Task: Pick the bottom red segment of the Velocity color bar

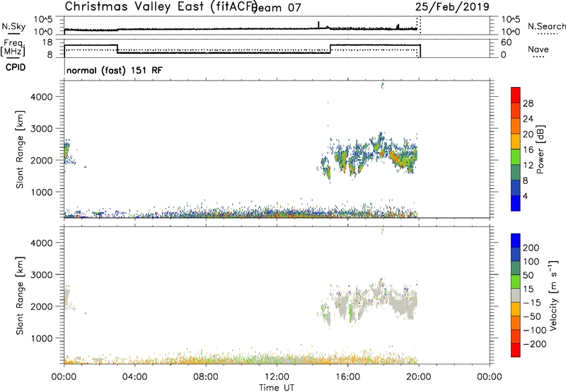Action: coord(516,350)
